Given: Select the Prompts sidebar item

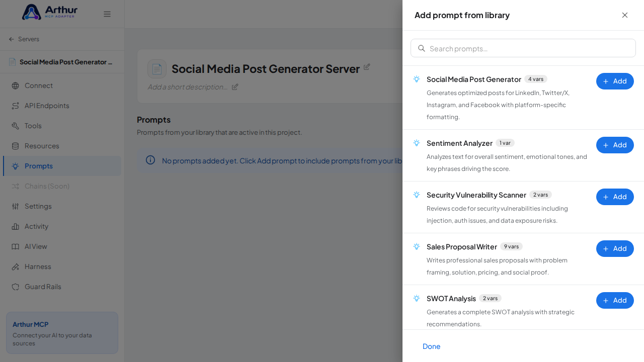Looking at the screenshot, I should pos(62,166).
